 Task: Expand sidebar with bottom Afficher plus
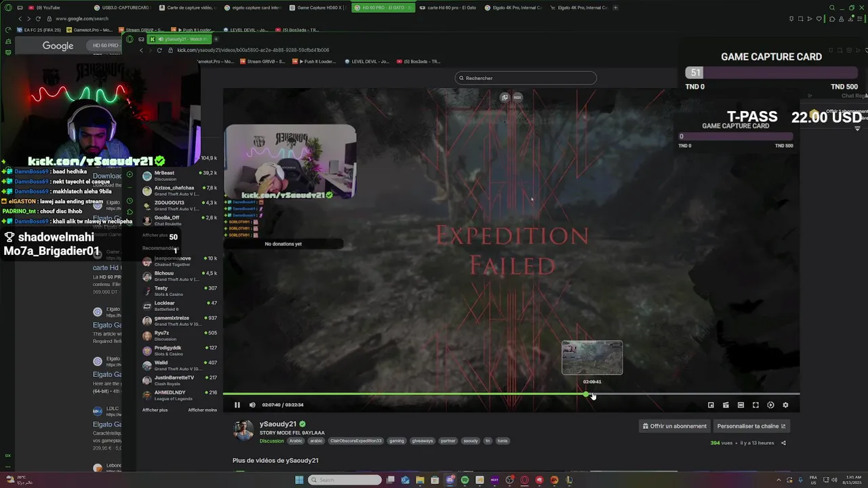pyautogui.click(x=155, y=410)
